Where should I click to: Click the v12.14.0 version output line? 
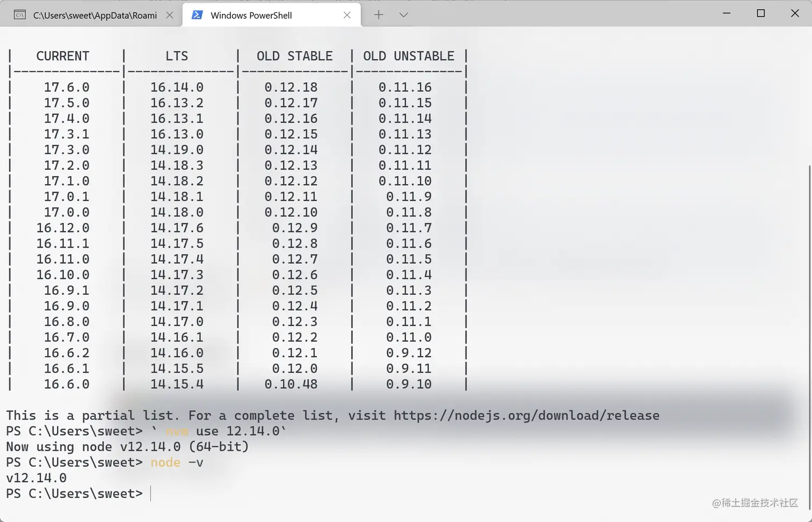(x=37, y=478)
